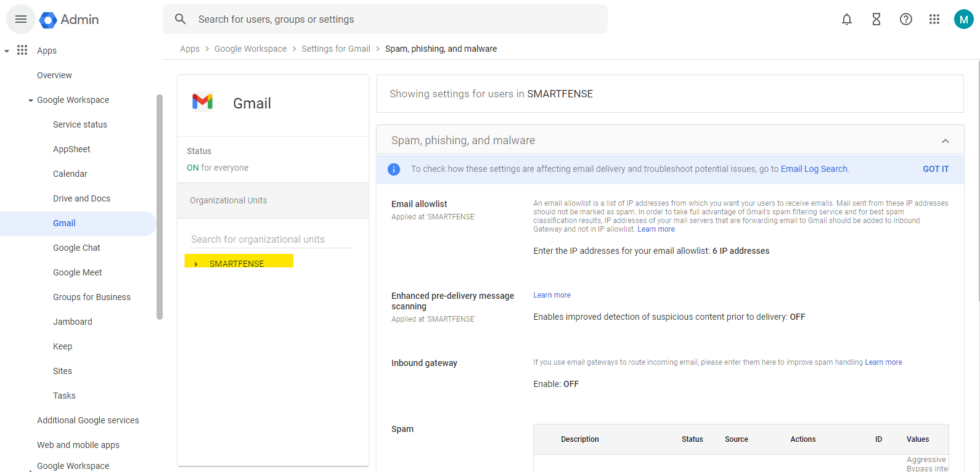Click the ID column header

[x=878, y=439]
